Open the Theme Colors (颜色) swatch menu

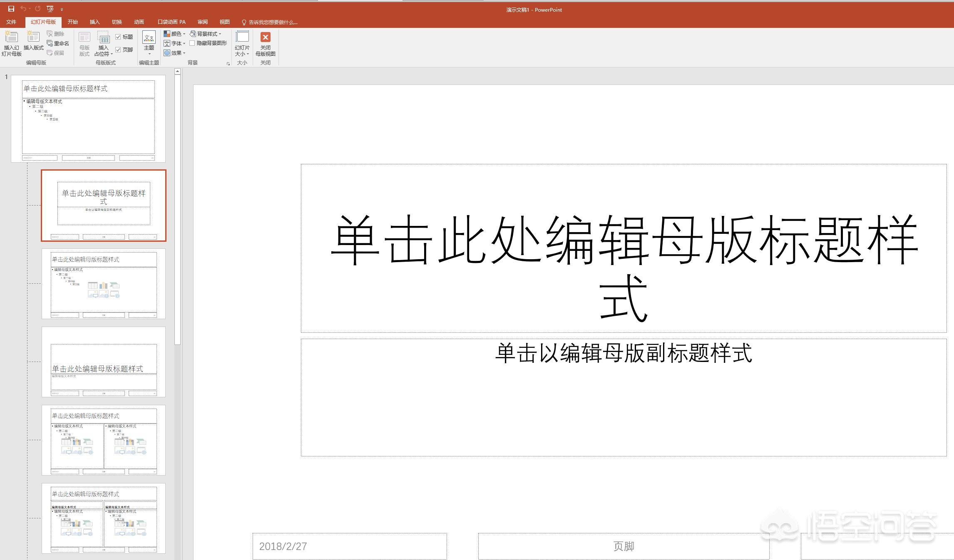175,34
